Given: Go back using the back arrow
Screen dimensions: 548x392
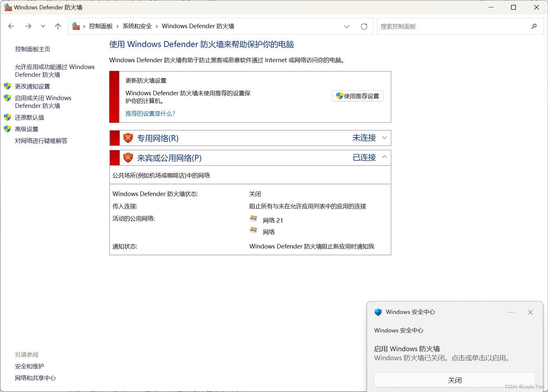Looking at the screenshot, I should coord(11,26).
